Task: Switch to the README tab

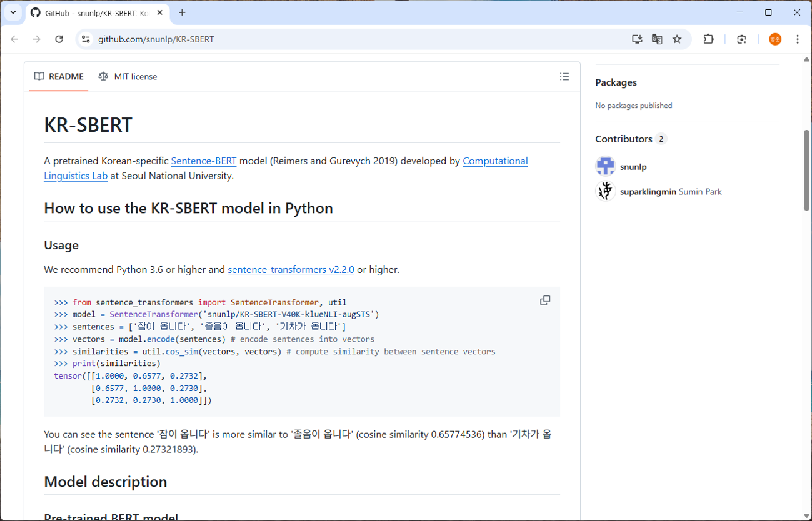Action: pos(59,77)
